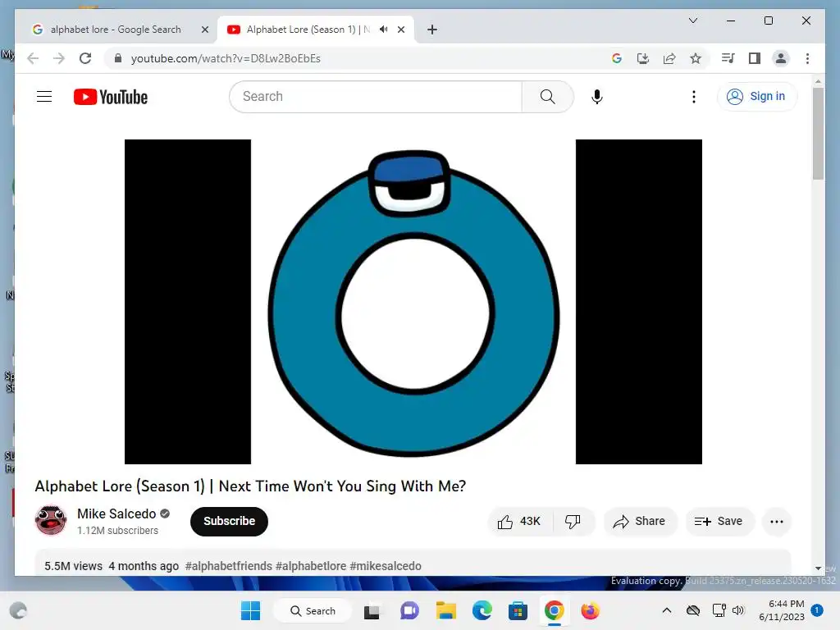Viewport: 840px width, 630px height.
Task: Show hidden system tray icons
Action: [666, 610]
